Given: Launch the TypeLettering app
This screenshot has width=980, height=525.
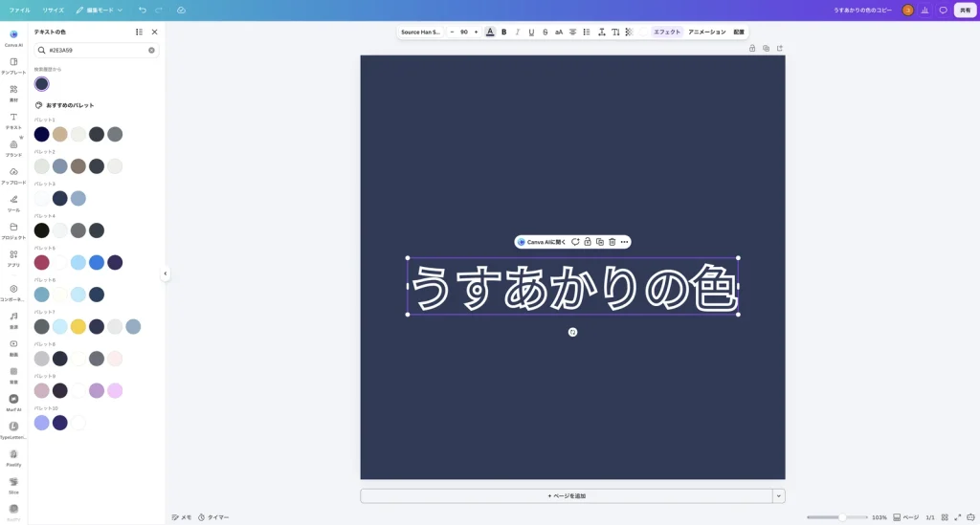Looking at the screenshot, I should [x=13, y=429].
